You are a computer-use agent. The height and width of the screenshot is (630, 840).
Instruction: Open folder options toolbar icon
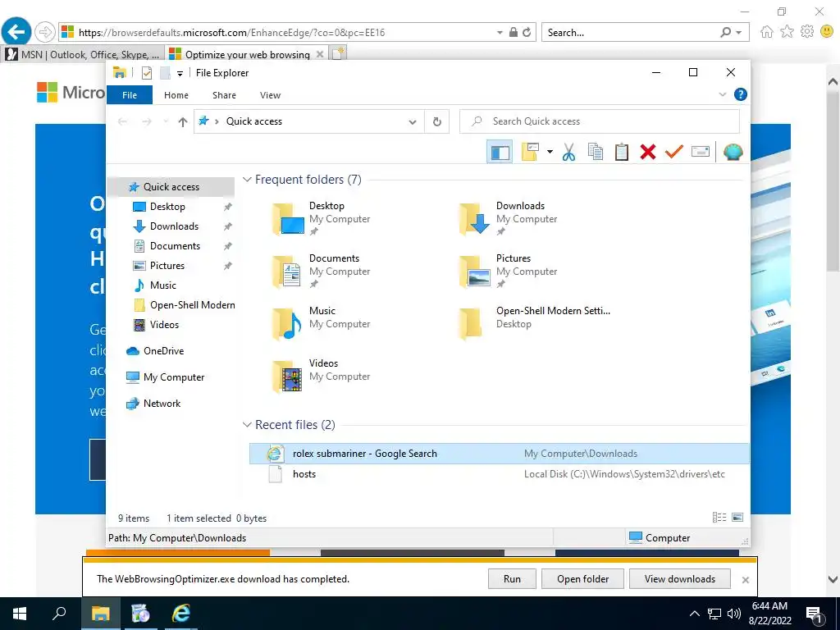coord(530,152)
